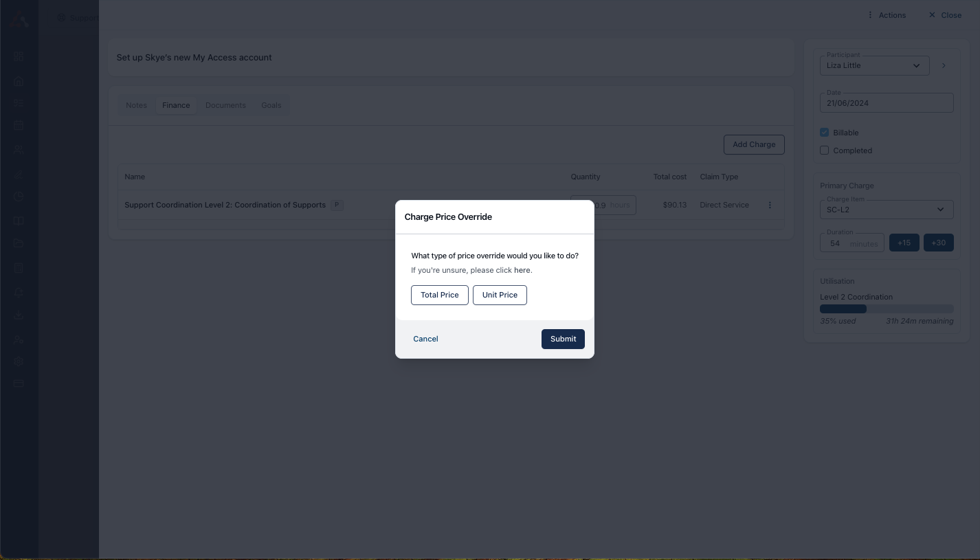Click the '35% used' text

(x=838, y=321)
